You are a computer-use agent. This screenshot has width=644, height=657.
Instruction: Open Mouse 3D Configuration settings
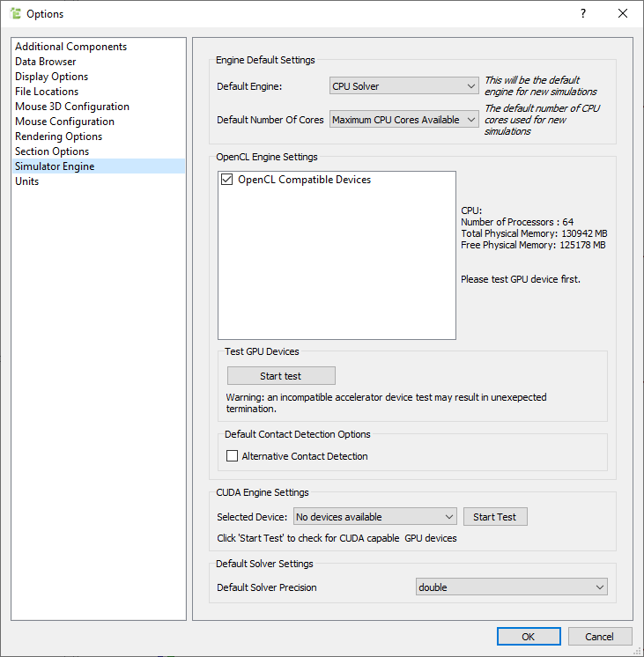tap(72, 107)
